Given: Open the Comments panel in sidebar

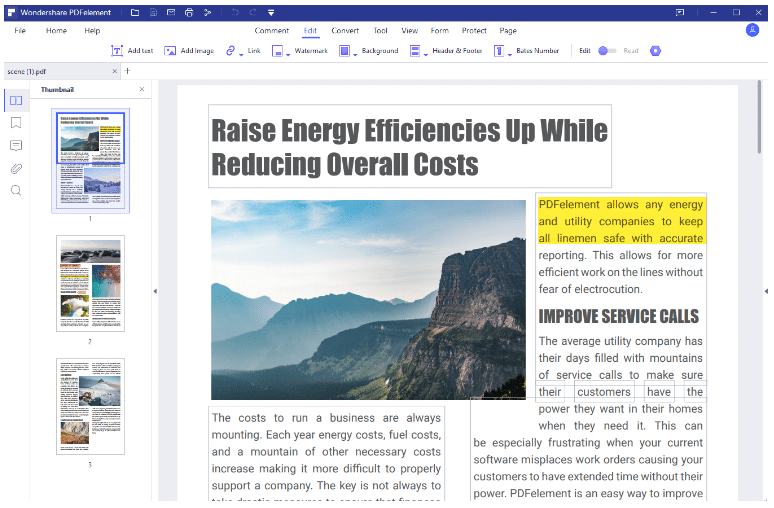Looking at the screenshot, I should point(16,146).
